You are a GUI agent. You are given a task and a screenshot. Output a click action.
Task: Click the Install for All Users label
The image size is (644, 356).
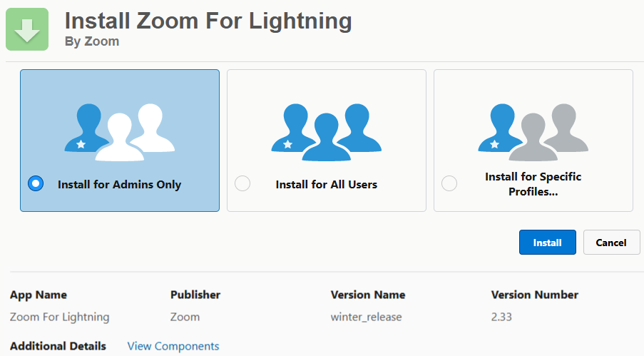click(x=326, y=185)
